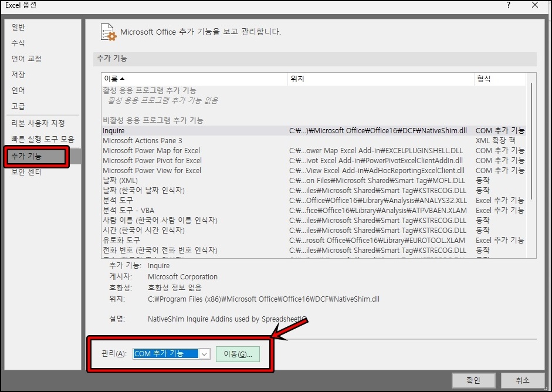Click the Microsoft Corporation publisher text

pyautogui.click(x=182, y=277)
